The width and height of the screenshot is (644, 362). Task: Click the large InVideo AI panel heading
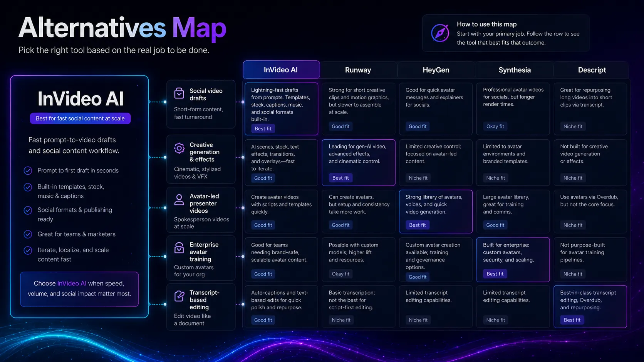[80, 99]
